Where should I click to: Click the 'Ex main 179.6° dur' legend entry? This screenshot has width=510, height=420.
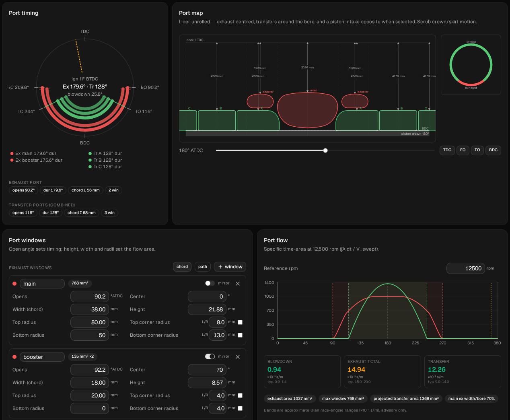pyautogui.click(x=33, y=153)
